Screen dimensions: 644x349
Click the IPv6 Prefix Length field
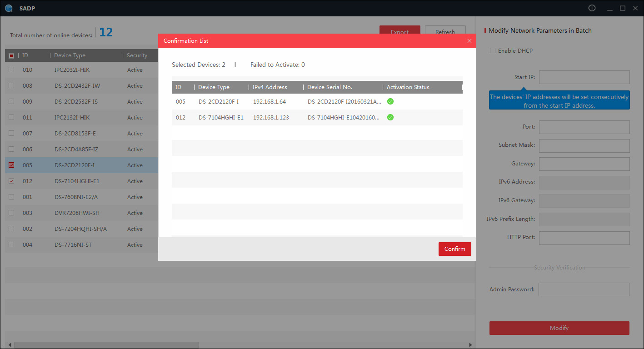[x=584, y=219]
